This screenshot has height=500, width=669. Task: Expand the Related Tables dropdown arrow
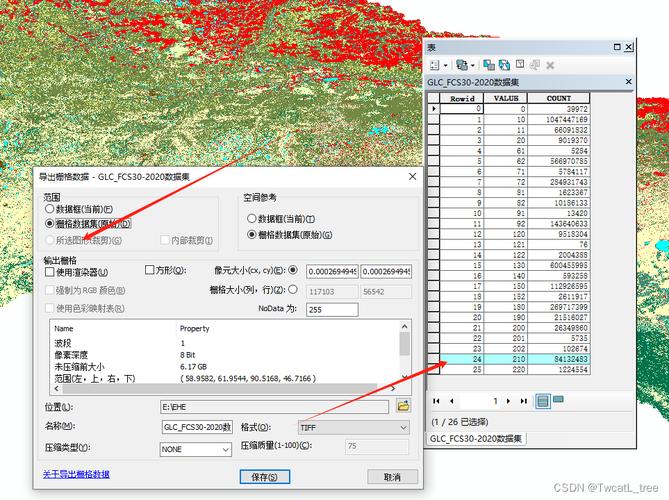click(x=473, y=66)
